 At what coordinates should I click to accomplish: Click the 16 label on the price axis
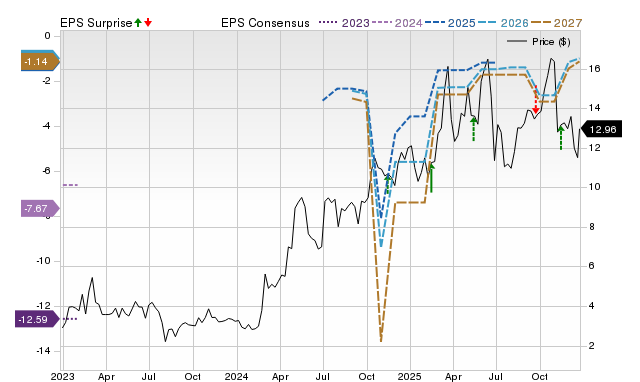coord(594,69)
